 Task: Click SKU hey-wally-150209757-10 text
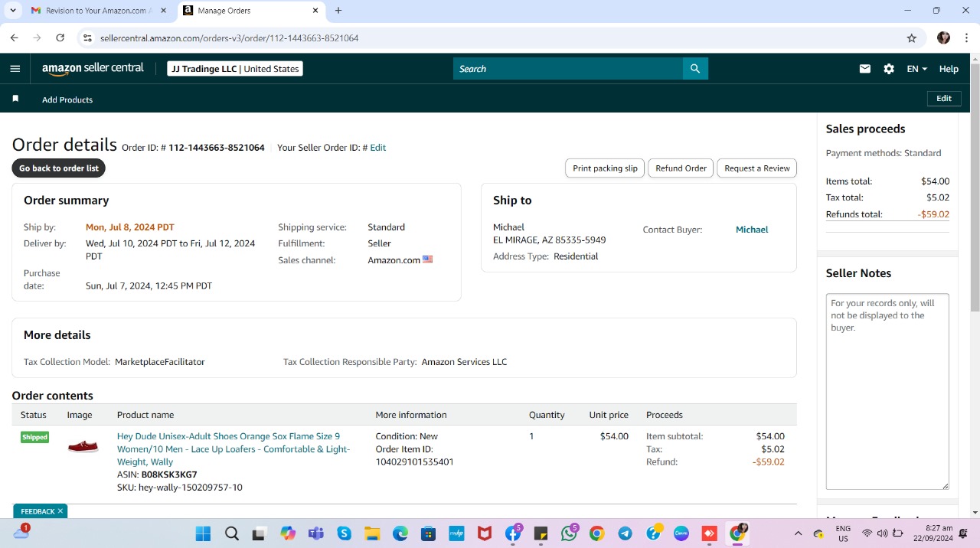tap(180, 488)
